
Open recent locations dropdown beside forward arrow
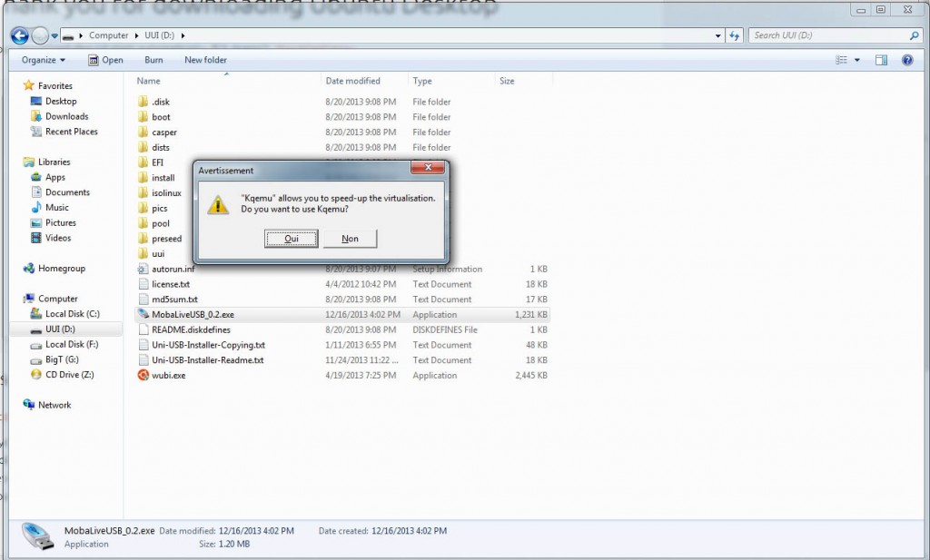(54, 36)
